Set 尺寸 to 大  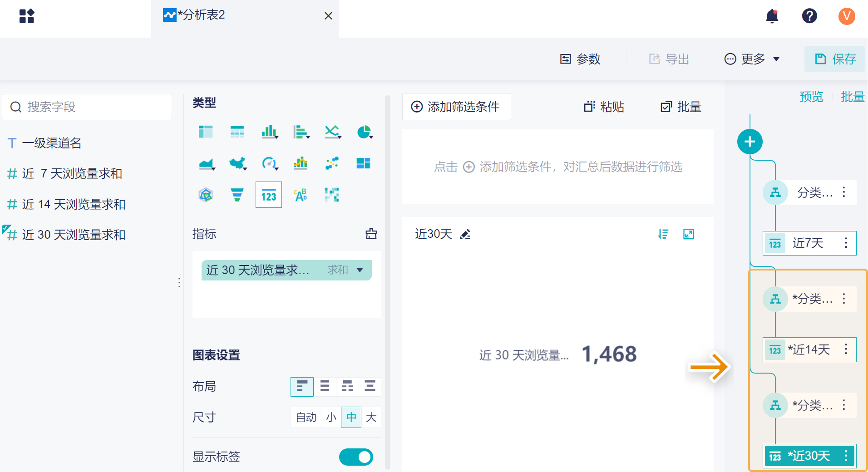[x=371, y=418]
